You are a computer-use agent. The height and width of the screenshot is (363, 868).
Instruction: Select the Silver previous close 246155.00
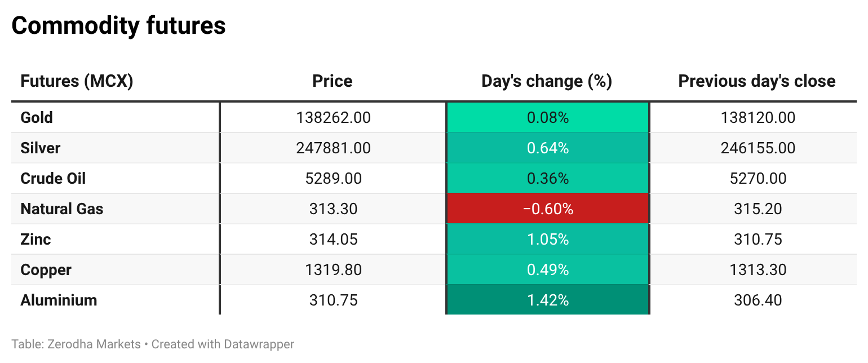click(x=758, y=148)
